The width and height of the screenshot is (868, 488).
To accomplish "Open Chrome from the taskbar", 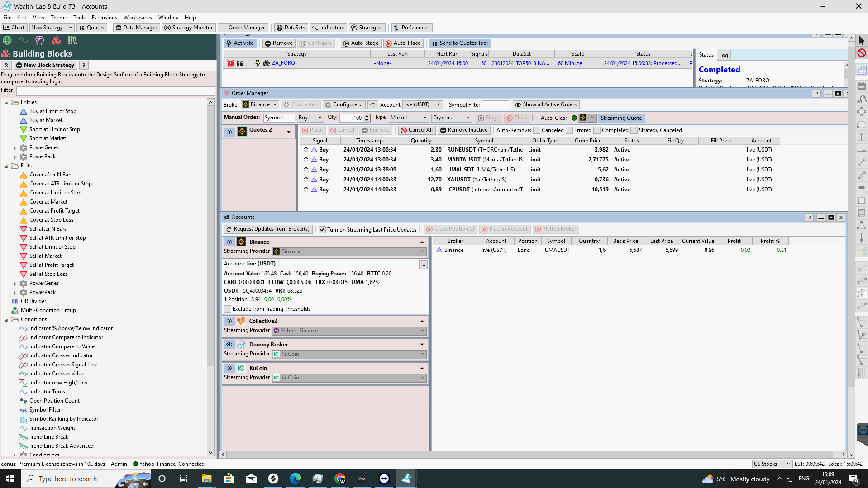I will [x=339, y=479].
